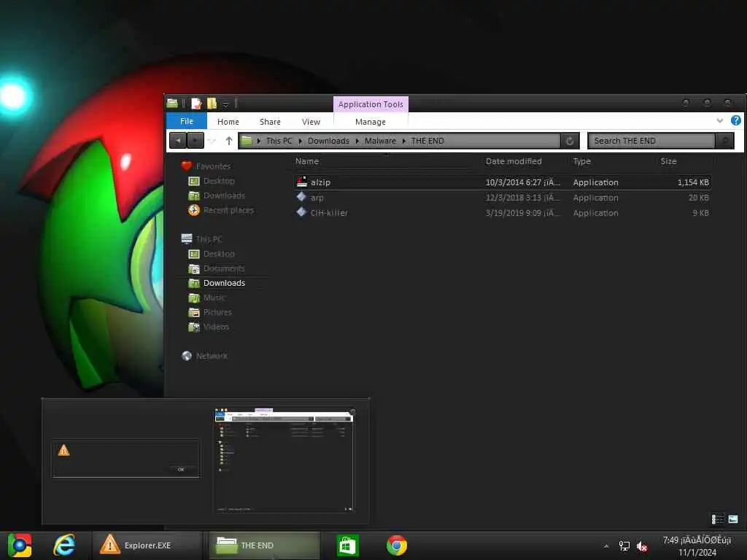Open the Share ribbon tab

(270, 122)
